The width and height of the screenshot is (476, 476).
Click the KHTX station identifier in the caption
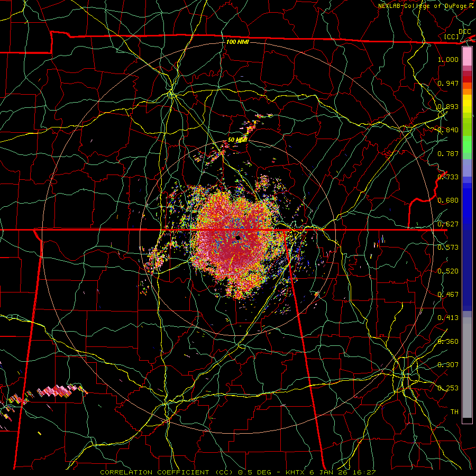(x=295, y=472)
